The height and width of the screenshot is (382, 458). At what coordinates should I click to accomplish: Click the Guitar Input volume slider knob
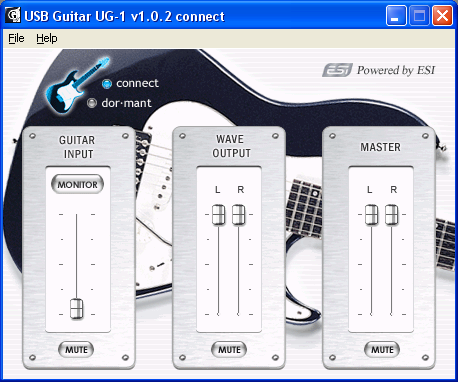(x=76, y=309)
